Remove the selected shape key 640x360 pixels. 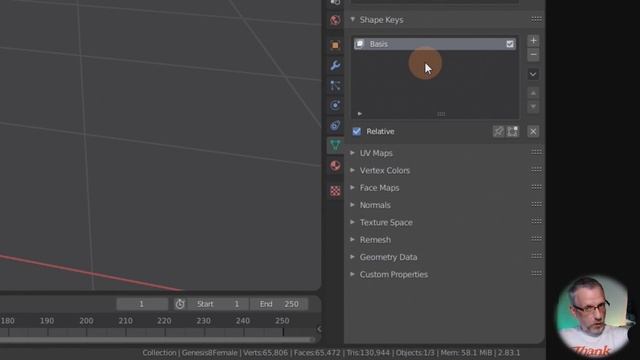click(533, 54)
